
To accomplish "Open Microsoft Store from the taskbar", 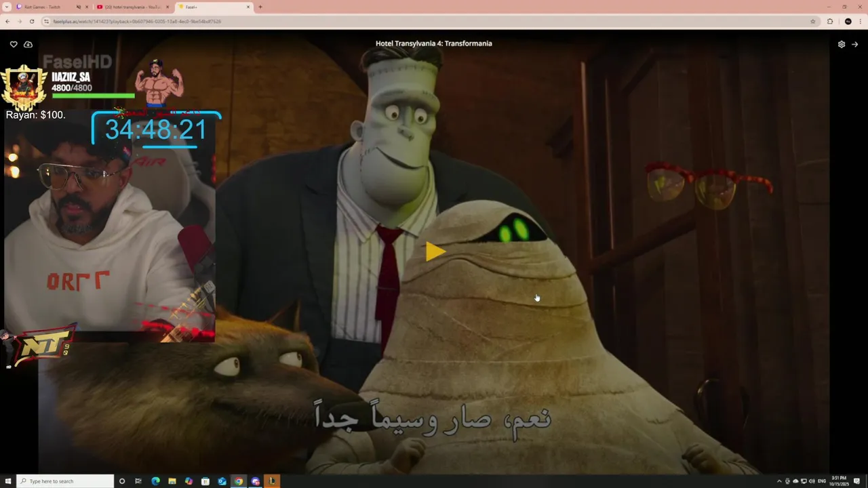I will coord(205,481).
